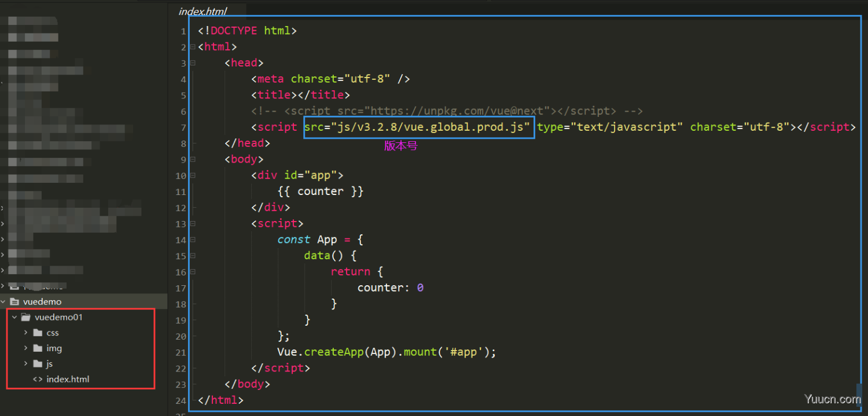Click the closing </body> tag
Viewport: 868px width, 416px height.
pos(247,384)
